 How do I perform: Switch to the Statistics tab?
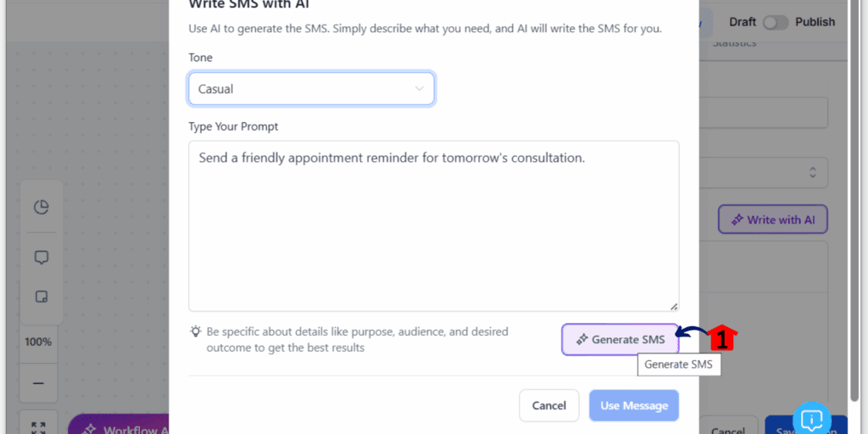tap(734, 43)
